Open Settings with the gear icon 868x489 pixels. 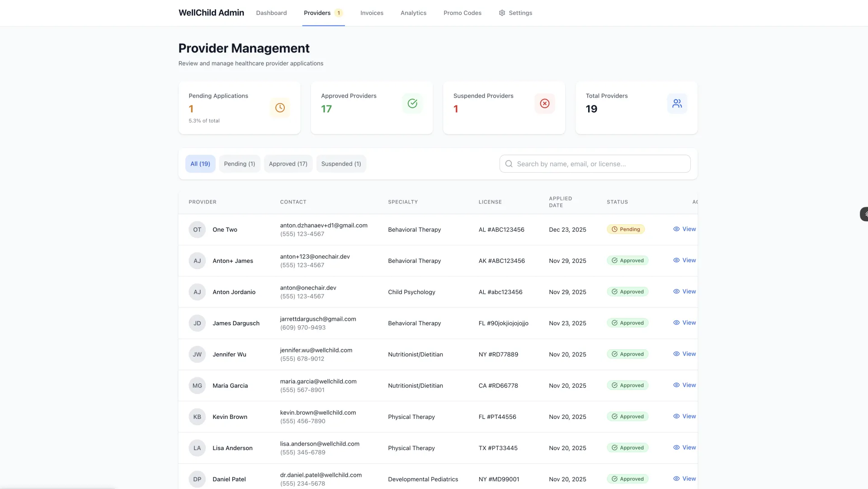pyautogui.click(x=502, y=13)
